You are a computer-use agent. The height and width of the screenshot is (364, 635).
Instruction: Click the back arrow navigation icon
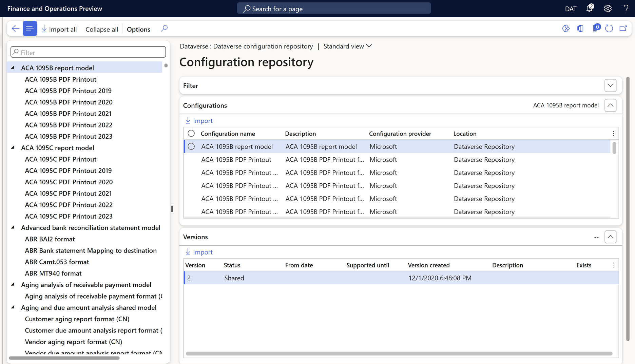15,29
